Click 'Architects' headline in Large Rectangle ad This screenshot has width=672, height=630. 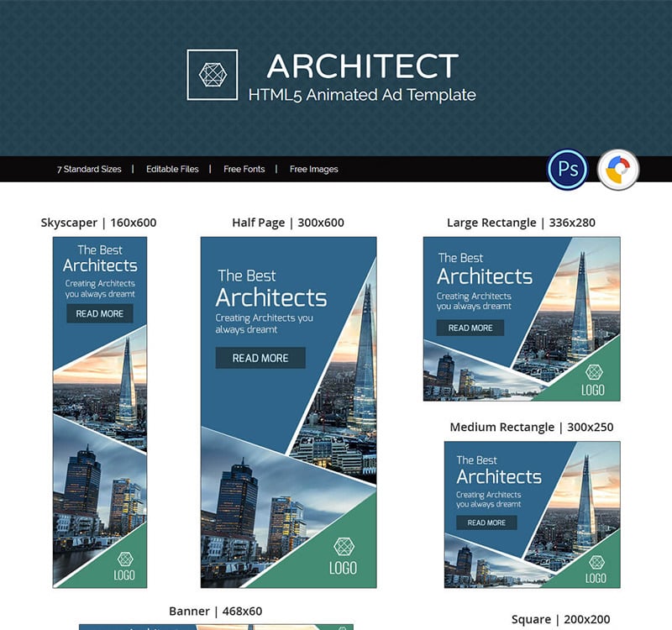pyautogui.click(x=485, y=276)
